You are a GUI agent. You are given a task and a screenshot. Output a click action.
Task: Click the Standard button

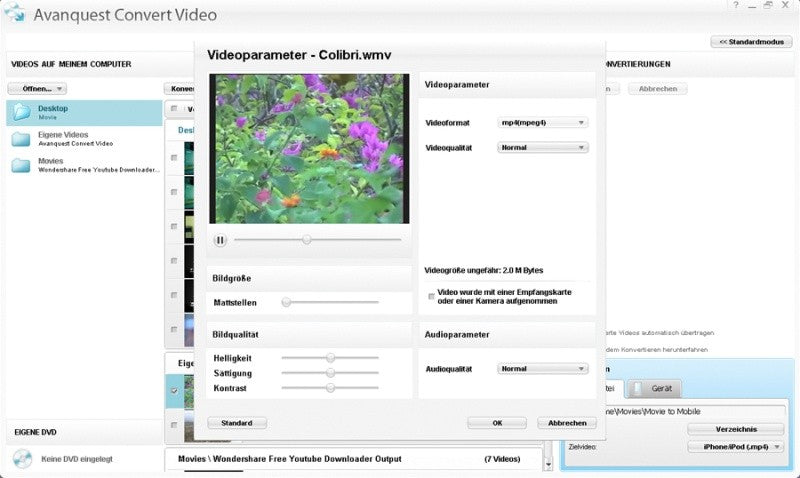(x=237, y=423)
